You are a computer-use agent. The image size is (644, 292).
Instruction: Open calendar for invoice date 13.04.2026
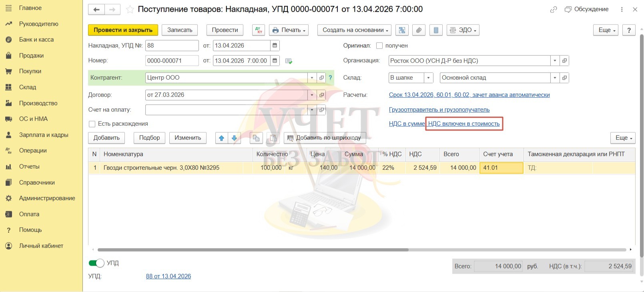tap(275, 46)
